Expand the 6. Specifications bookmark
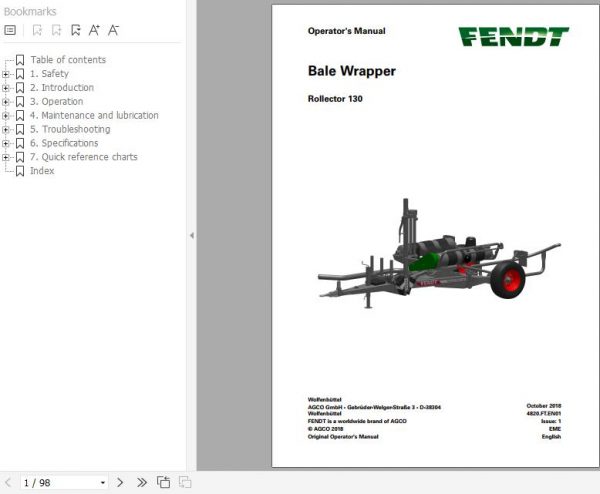 pyautogui.click(x=6, y=143)
